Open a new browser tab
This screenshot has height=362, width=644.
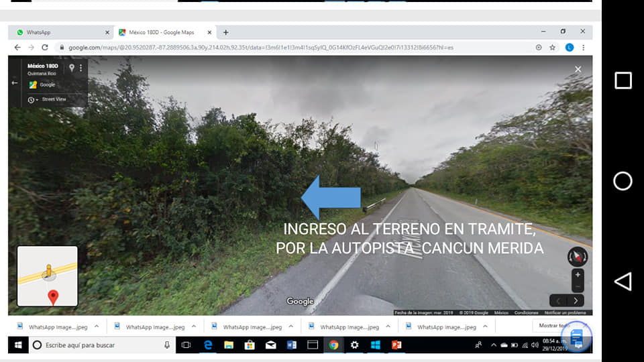coord(225,32)
